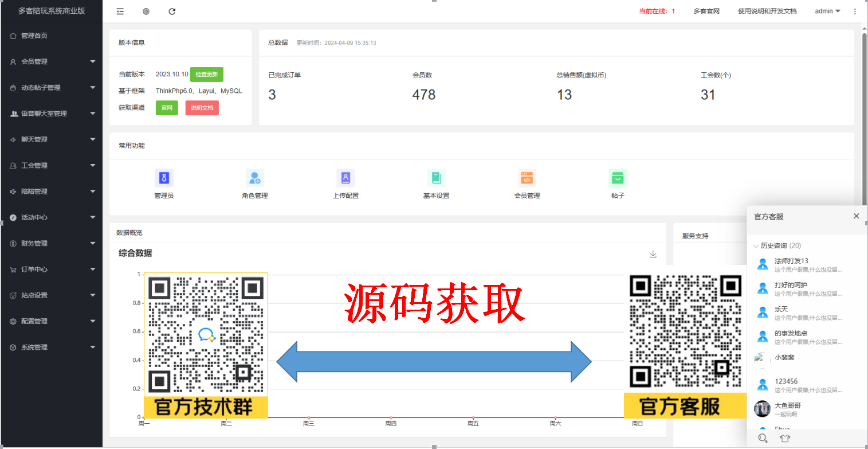Image resolution: width=868 pixels, height=449 pixels.
Task: Click the icon beside 动态帖子管理
Action: 13,88
